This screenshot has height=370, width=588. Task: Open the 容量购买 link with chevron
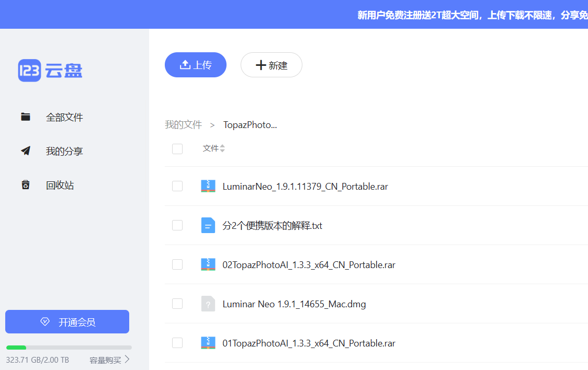109,360
